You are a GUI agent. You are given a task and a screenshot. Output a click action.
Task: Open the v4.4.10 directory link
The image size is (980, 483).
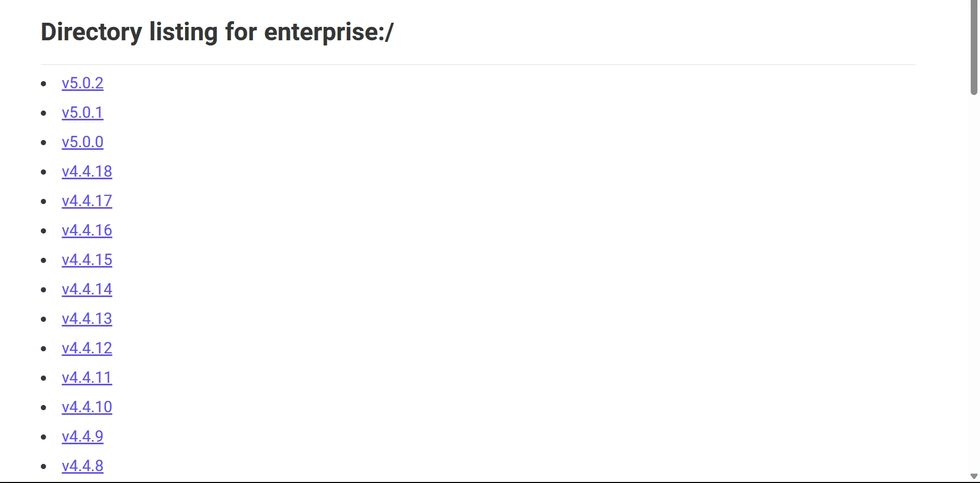pyautogui.click(x=87, y=407)
